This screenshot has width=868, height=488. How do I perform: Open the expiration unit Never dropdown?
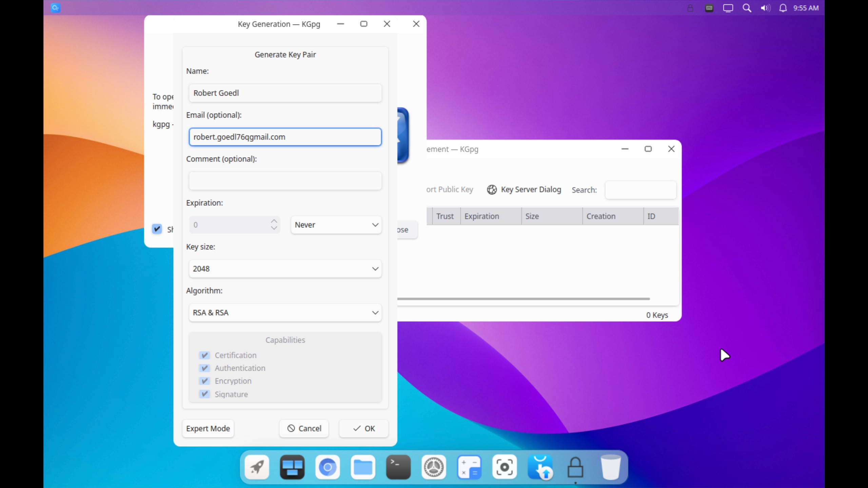336,225
